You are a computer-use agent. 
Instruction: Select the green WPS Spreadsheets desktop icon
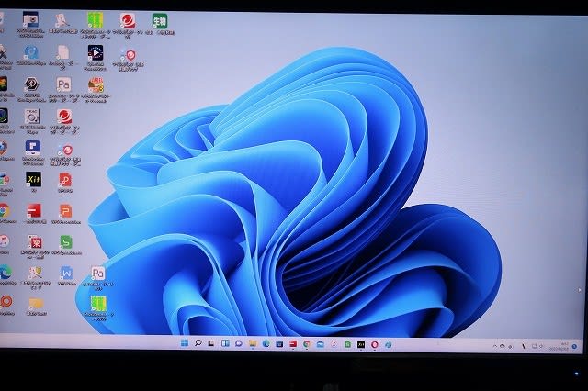(x=65, y=242)
